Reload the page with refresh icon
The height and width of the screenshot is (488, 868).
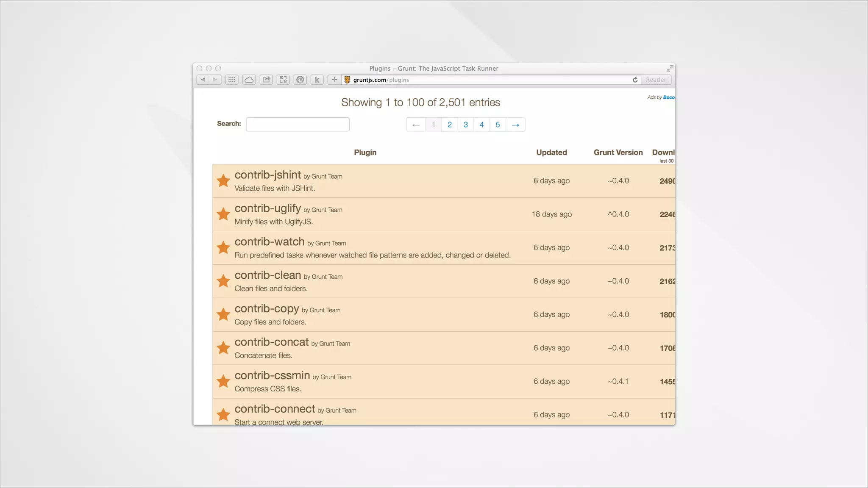(635, 80)
